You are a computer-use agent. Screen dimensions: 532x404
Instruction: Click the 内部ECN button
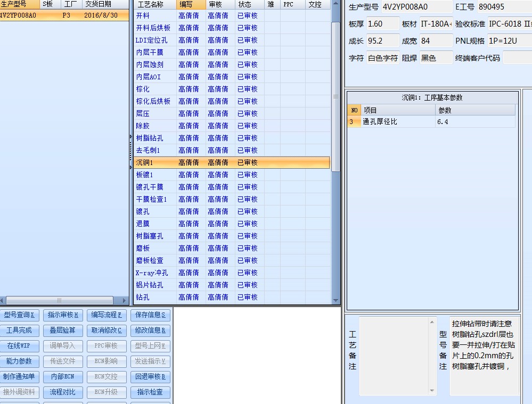tap(63, 377)
